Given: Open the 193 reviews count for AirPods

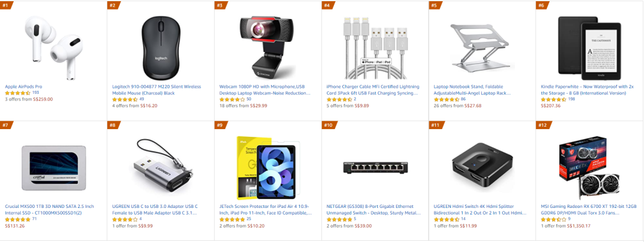Looking at the screenshot, I should (x=36, y=93).
